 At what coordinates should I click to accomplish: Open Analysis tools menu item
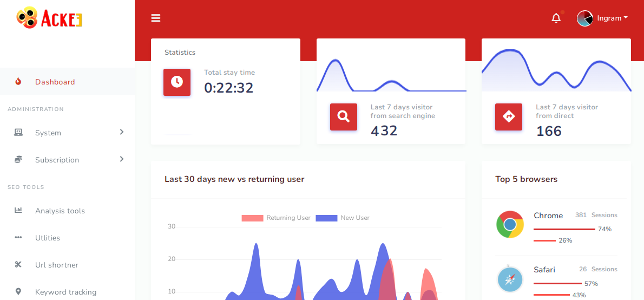point(60,211)
